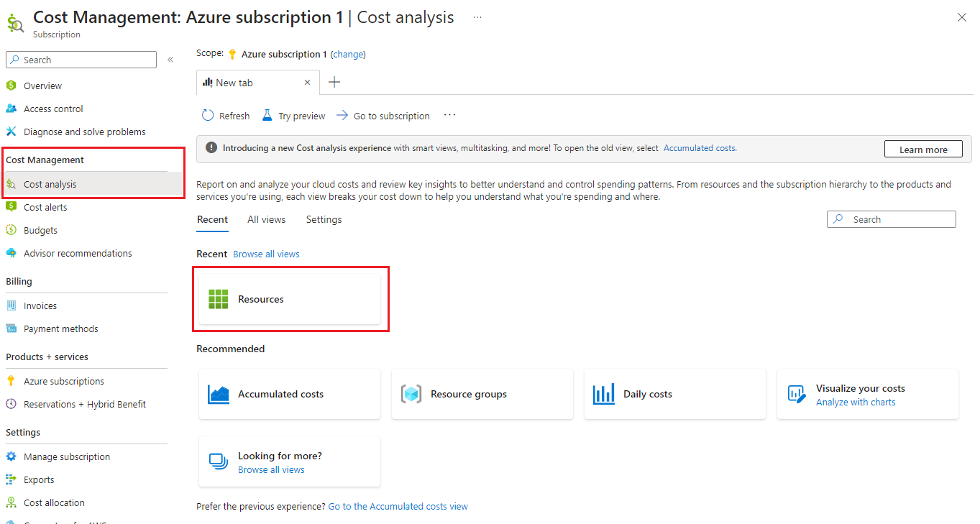Image resolution: width=980 pixels, height=524 pixels.
Task: Click the Access control people icon
Action: [x=11, y=109]
